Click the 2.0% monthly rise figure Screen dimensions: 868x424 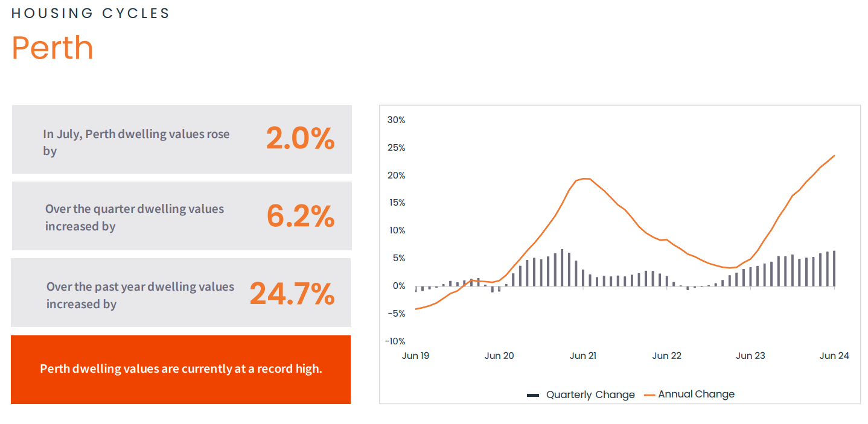coord(300,139)
